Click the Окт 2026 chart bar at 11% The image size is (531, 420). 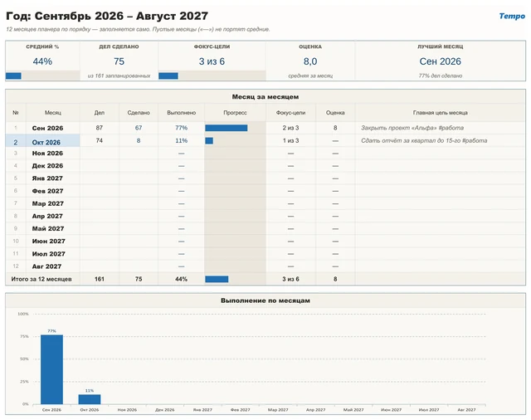click(x=90, y=399)
